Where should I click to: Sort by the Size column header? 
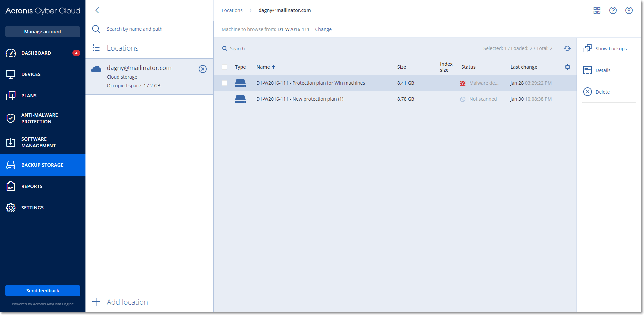[402, 67]
